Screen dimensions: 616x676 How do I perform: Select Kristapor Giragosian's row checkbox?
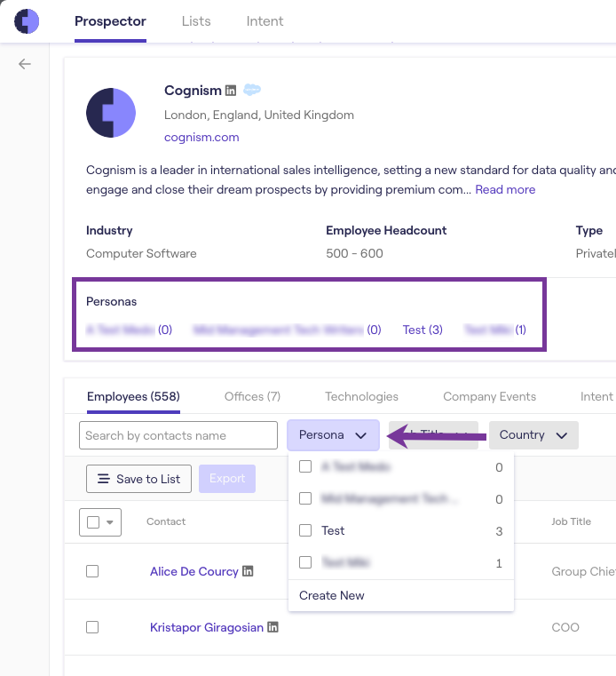(x=92, y=627)
